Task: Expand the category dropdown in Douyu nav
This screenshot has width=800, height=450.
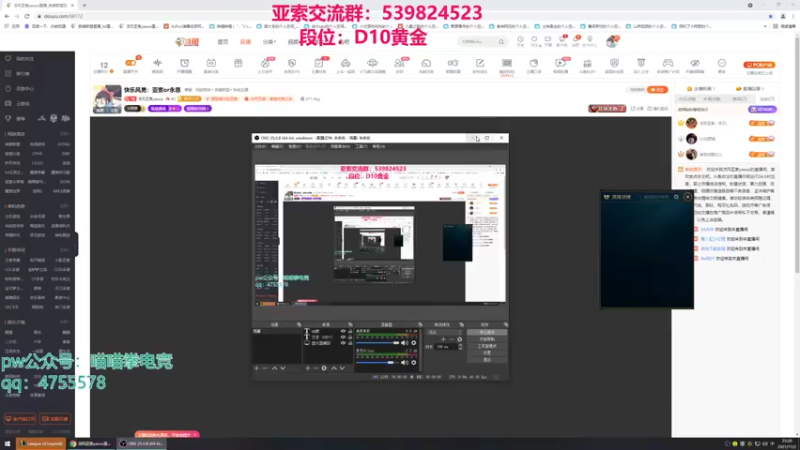Action: [269, 42]
